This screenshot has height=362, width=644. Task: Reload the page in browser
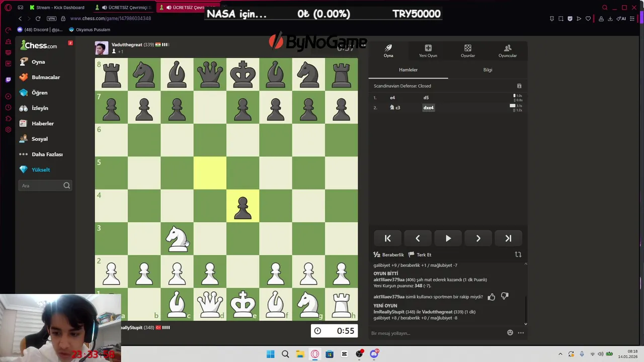coord(38,19)
